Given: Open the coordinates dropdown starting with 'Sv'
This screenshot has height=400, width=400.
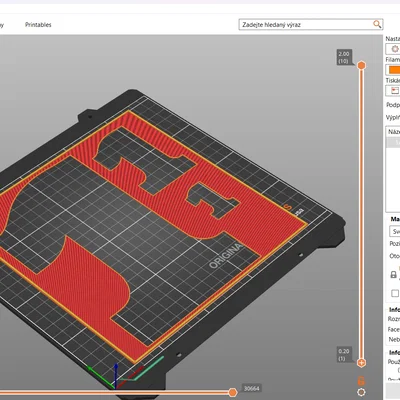Looking at the screenshot, I should (x=395, y=231).
